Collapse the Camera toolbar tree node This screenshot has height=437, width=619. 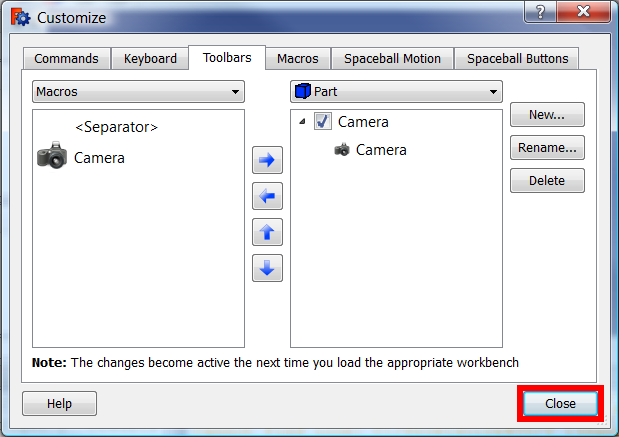click(x=302, y=122)
